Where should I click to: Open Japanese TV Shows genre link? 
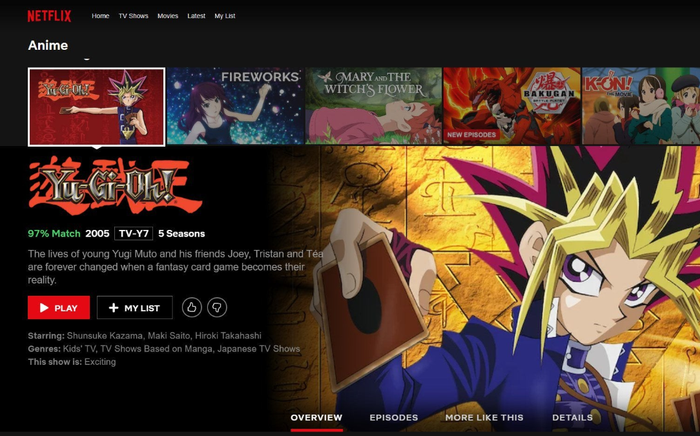pos(258,349)
